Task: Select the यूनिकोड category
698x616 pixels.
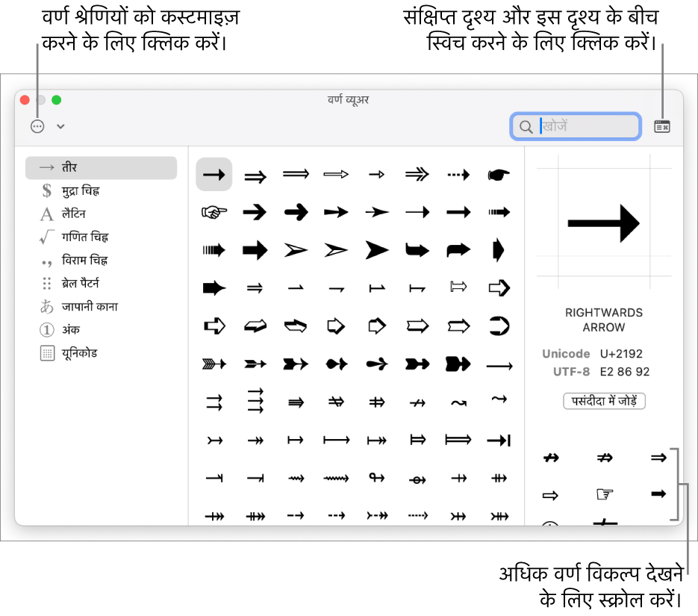Action: (101, 353)
